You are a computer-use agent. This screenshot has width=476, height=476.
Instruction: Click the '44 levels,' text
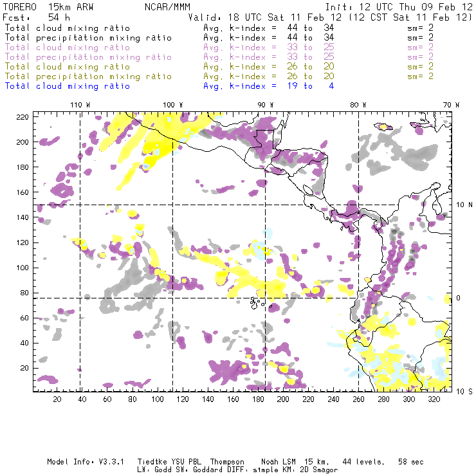click(363, 462)
